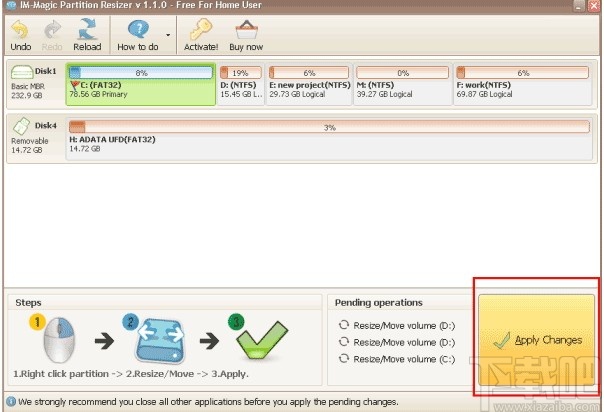
Task: Select the Disk1 drive icon
Action: [x=22, y=72]
